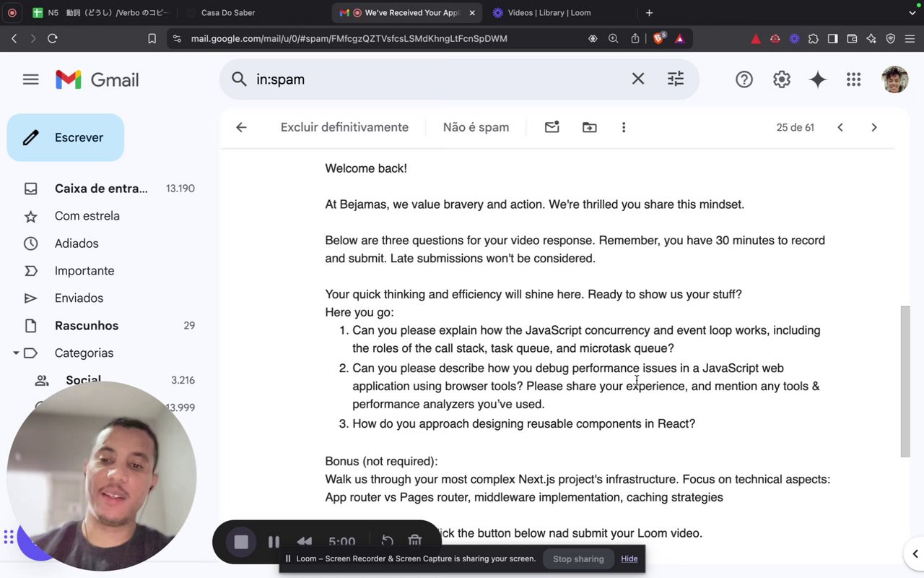Go to newer email chevron
Screen dimensions: 924x578
[x=840, y=127]
